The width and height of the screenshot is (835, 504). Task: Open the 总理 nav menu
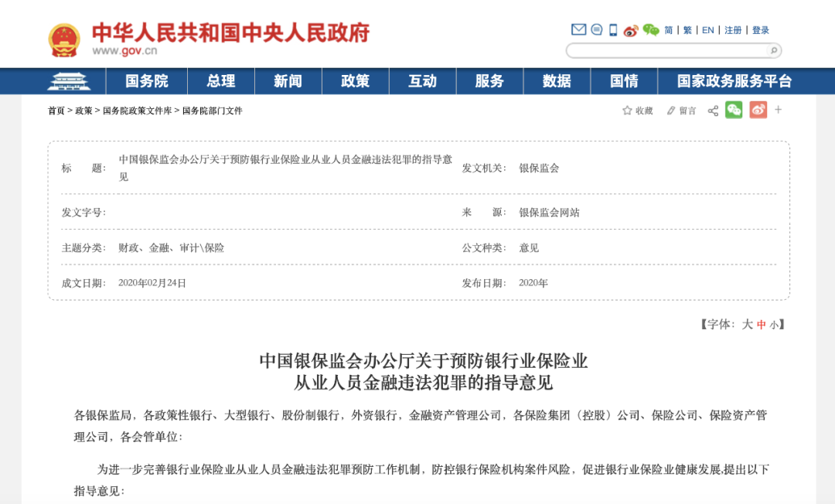click(221, 81)
